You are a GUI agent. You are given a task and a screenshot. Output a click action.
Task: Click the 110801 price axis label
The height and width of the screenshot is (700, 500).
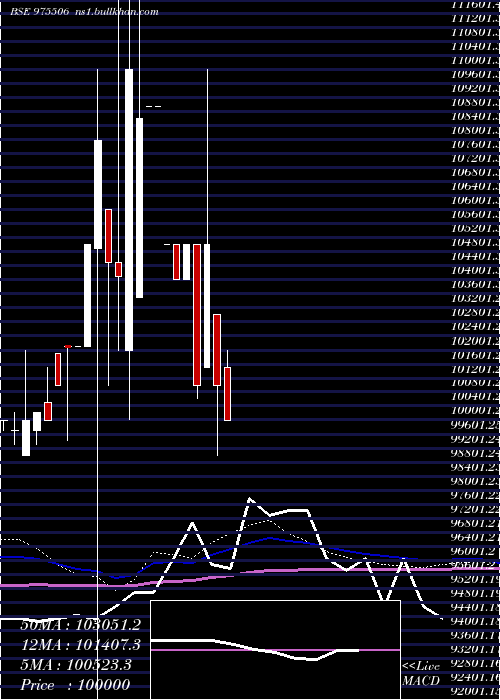[x=475, y=32]
